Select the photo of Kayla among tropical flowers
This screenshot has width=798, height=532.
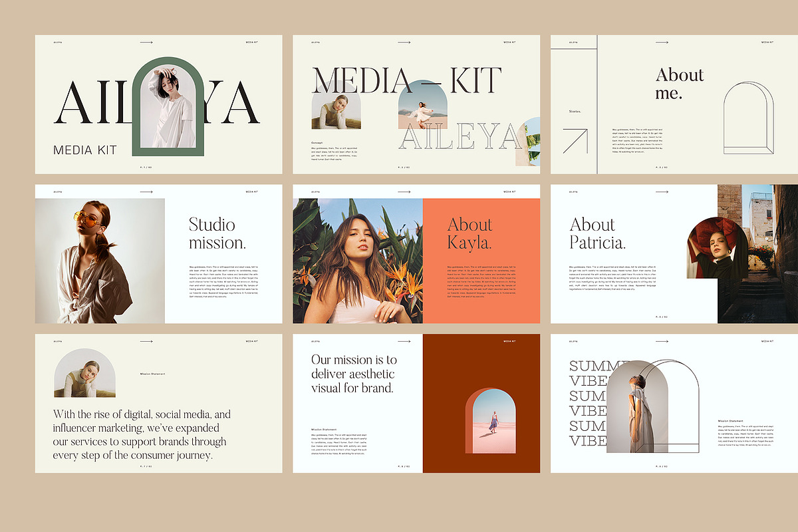[358, 261]
